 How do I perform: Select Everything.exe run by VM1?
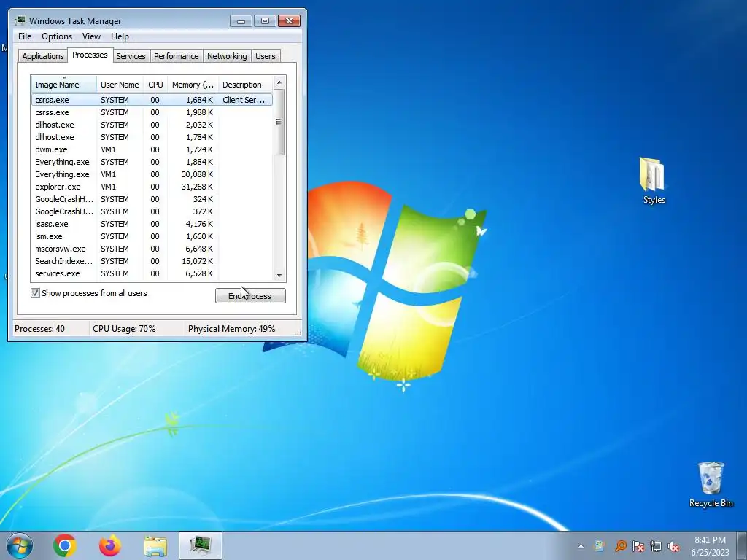coord(152,174)
